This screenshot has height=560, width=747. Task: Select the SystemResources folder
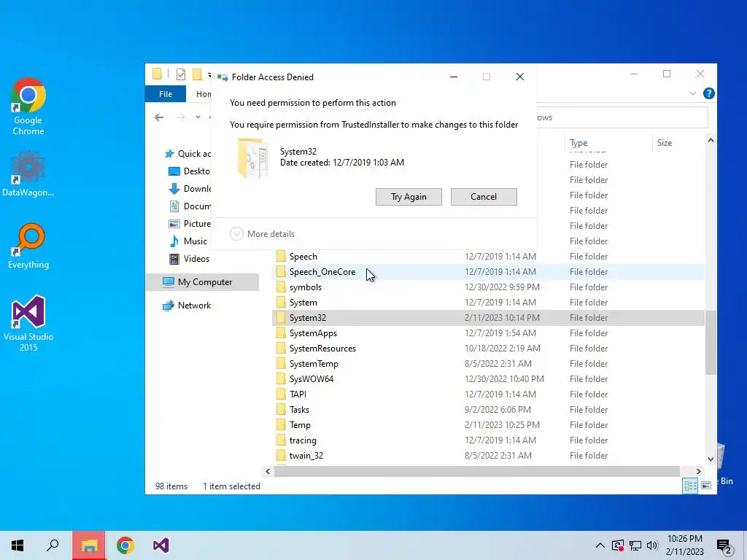click(488, 348)
